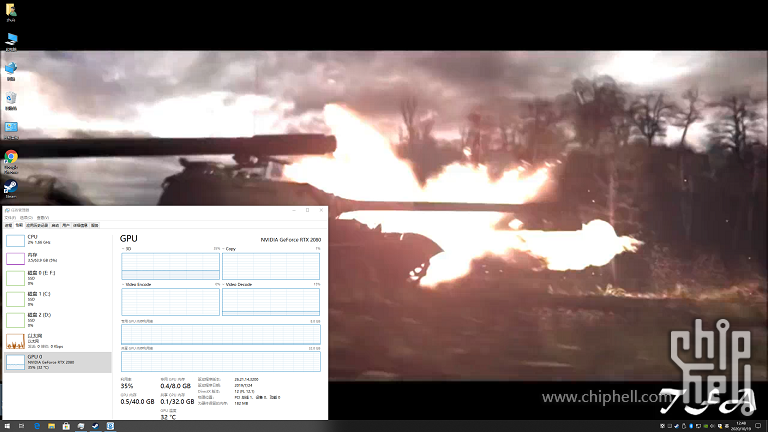768x432 pixels.
Task: Switch to the Startup (启动) tab
Action: pyautogui.click(x=55, y=225)
